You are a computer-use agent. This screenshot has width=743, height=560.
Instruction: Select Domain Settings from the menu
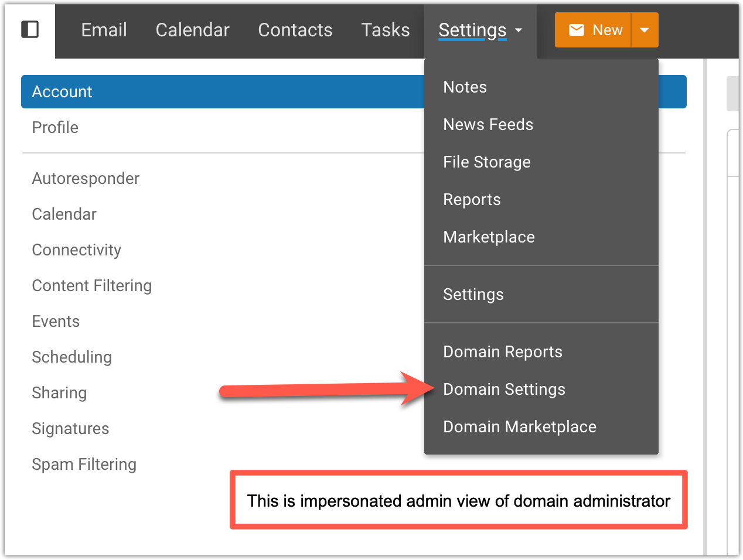(x=504, y=390)
